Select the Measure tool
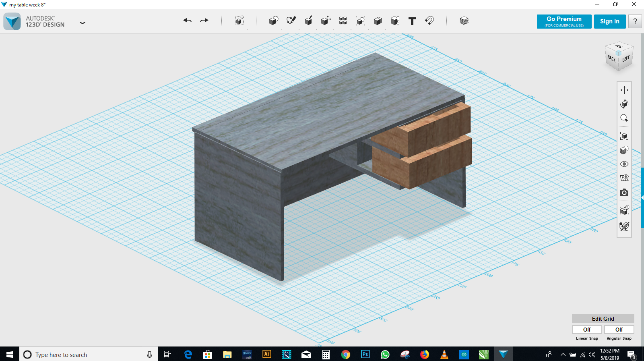644x361 pixels. pyautogui.click(x=395, y=21)
